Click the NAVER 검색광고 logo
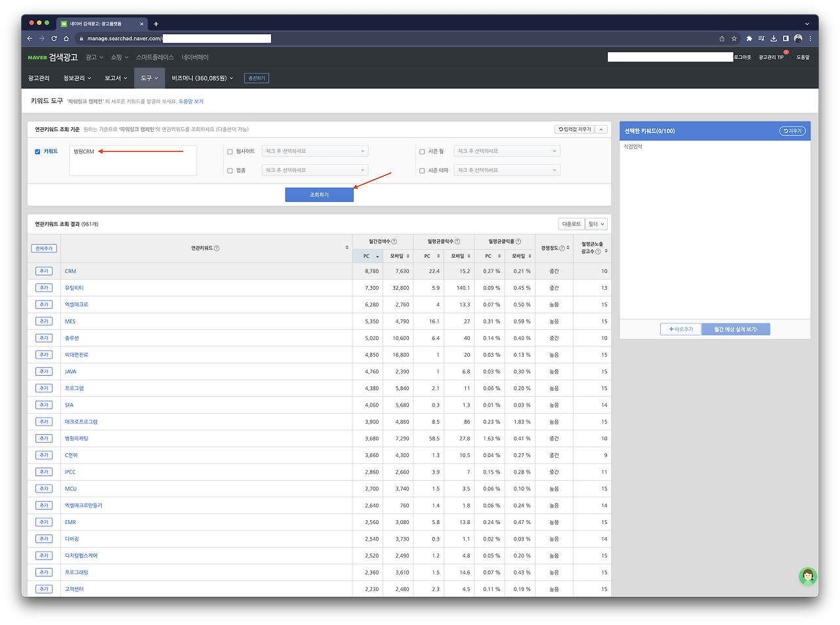 (52, 57)
